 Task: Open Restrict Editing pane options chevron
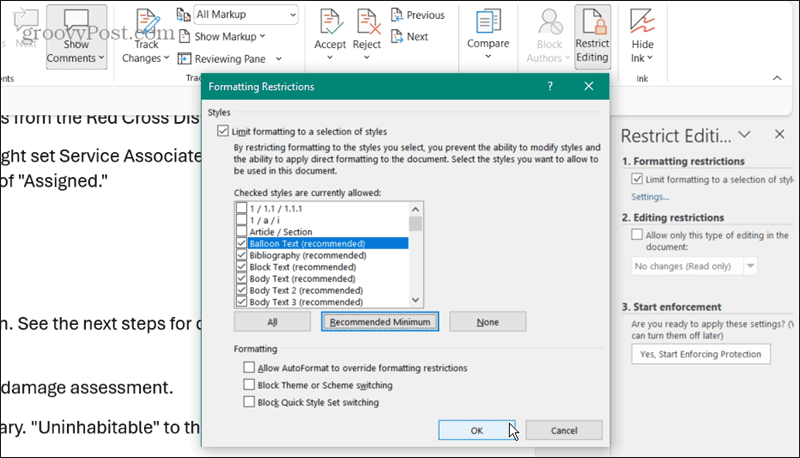[745, 134]
